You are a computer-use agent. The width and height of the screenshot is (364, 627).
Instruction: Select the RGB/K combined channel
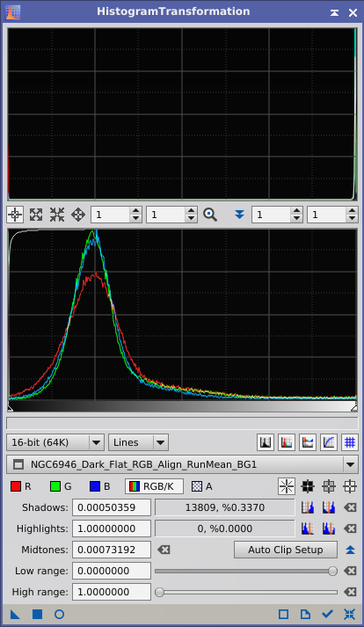click(x=154, y=486)
